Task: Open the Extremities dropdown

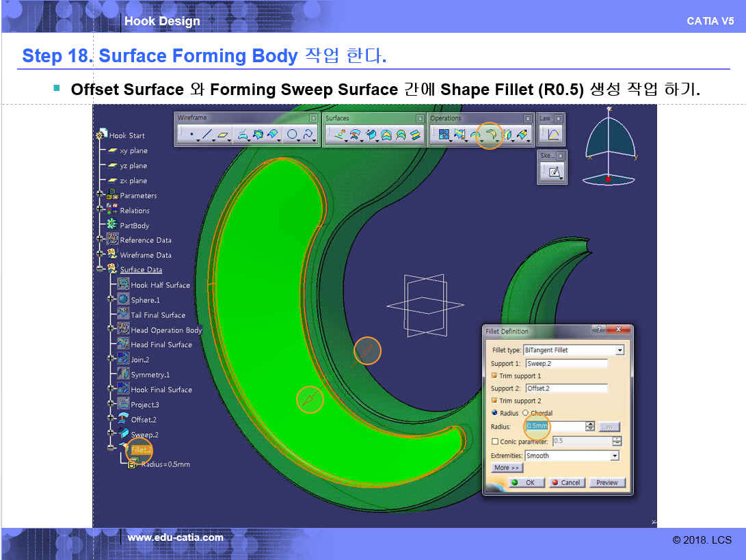Action: 614,456
